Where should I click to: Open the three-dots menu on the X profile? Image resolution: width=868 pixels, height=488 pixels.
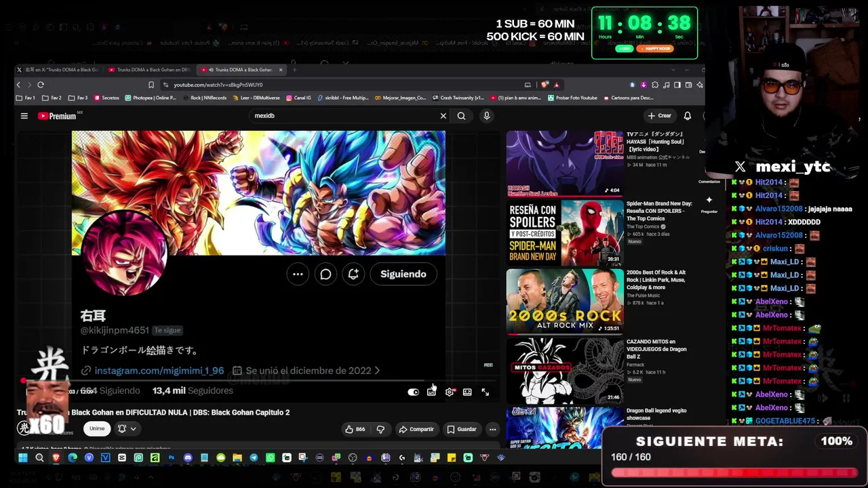(298, 274)
